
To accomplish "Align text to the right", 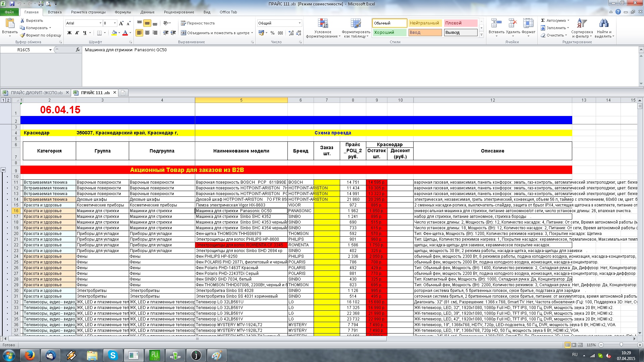I will (155, 33).
